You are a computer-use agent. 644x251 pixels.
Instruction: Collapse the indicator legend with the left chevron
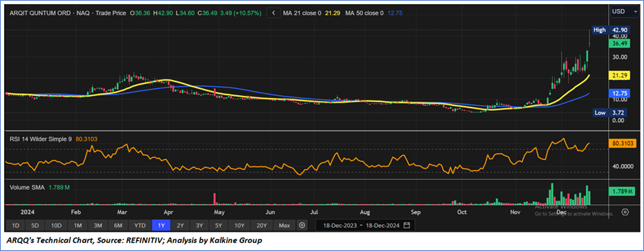point(273,13)
